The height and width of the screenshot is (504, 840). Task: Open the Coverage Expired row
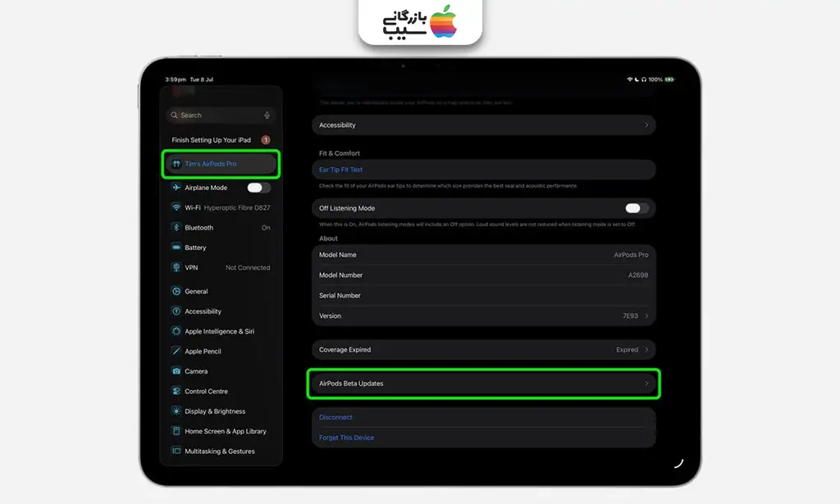[483, 349]
